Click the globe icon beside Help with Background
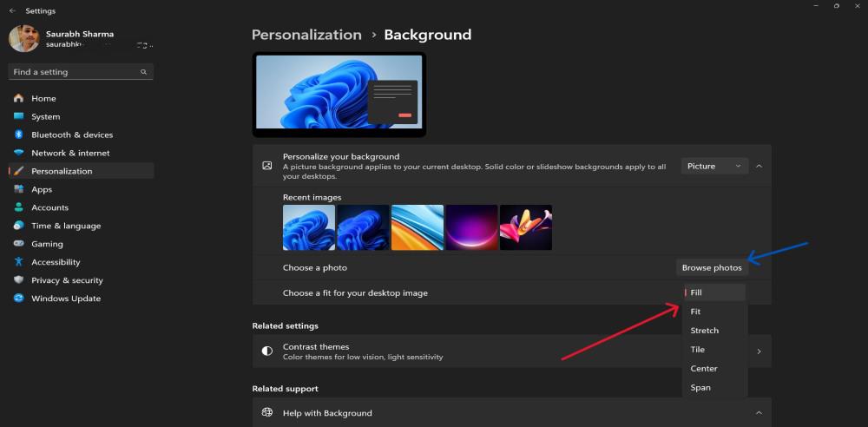Viewport: 868px width, 427px height. point(267,412)
